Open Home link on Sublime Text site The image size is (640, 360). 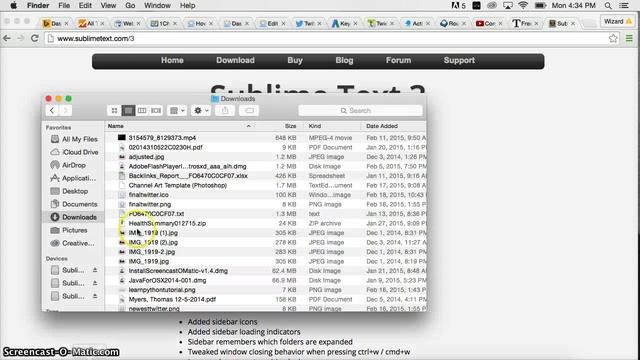pos(172,60)
